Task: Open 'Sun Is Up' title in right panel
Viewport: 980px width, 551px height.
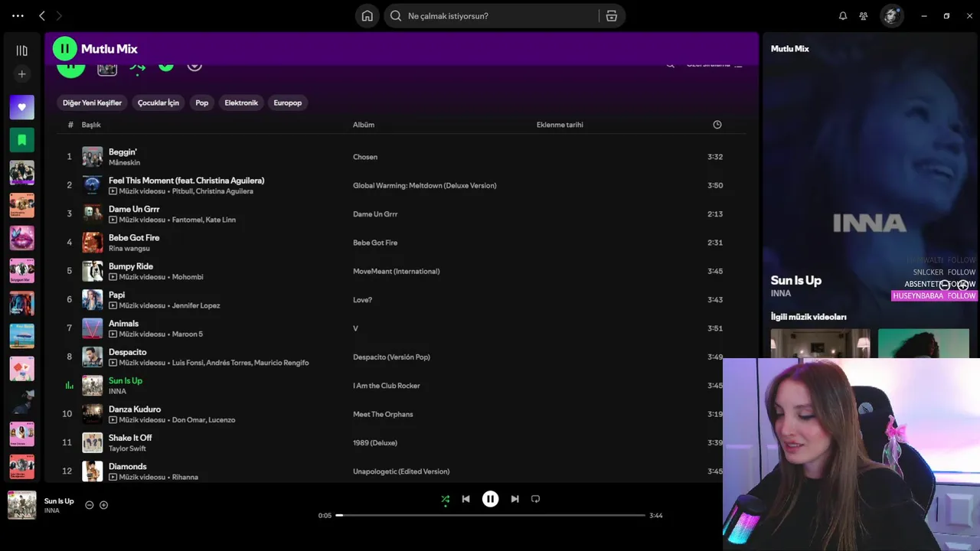Action: point(796,280)
